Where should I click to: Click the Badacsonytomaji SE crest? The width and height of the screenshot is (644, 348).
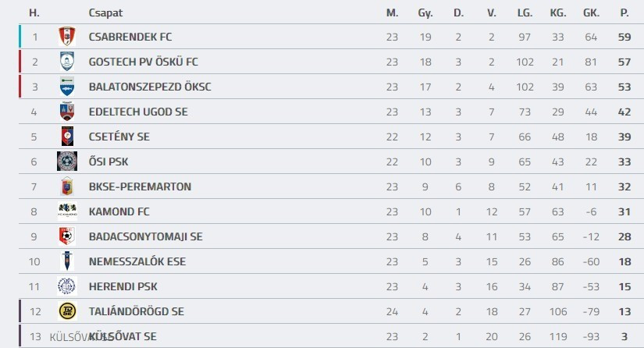pos(67,236)
